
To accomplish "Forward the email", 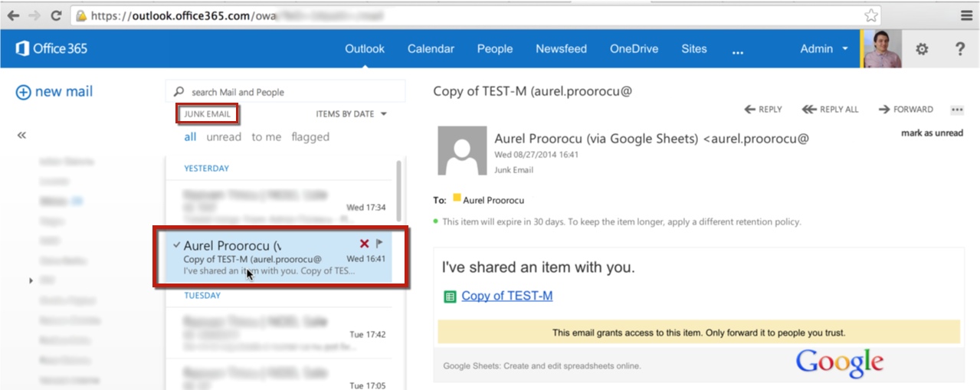I will tap(906, 110).
